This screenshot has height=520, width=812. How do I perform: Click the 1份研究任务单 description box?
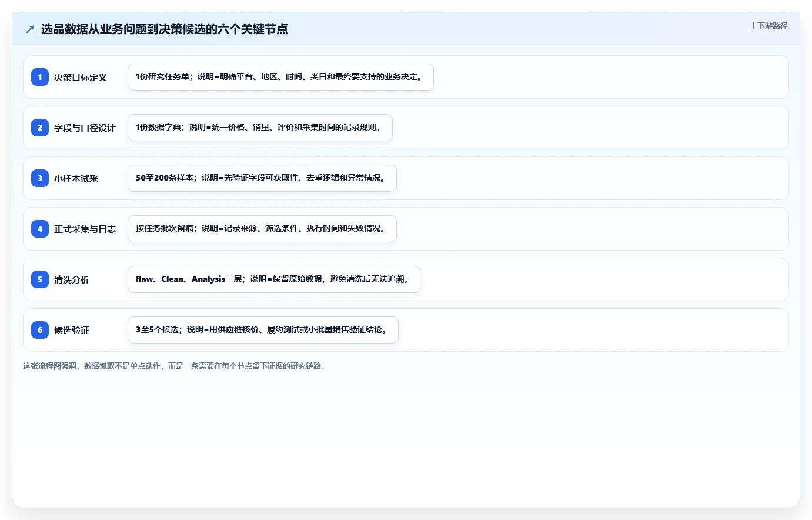pos(280,77)
